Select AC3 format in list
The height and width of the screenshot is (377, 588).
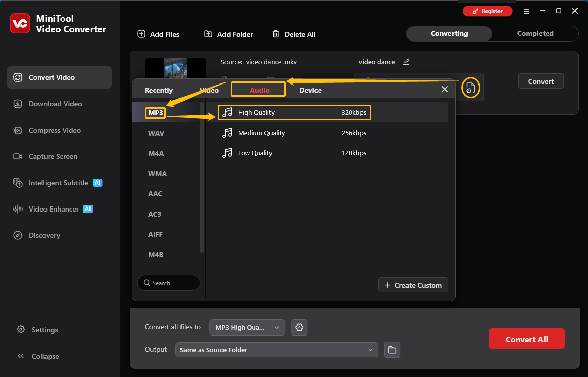pos(155,214)
